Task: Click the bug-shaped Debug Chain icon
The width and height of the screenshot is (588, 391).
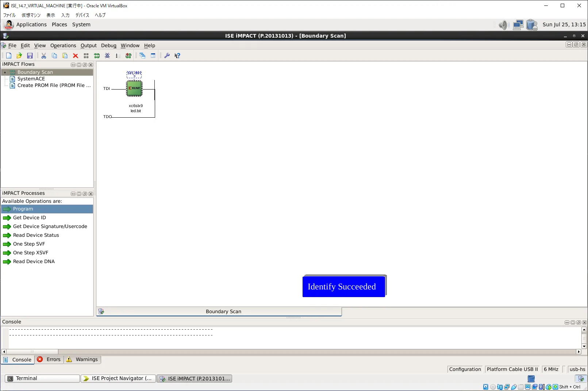Action: point(107,56)
